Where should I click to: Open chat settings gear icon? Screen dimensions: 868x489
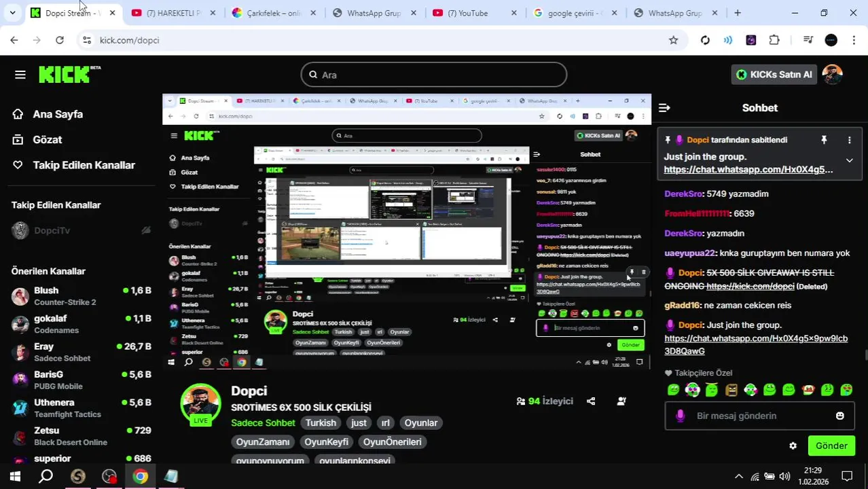[793, 446]
